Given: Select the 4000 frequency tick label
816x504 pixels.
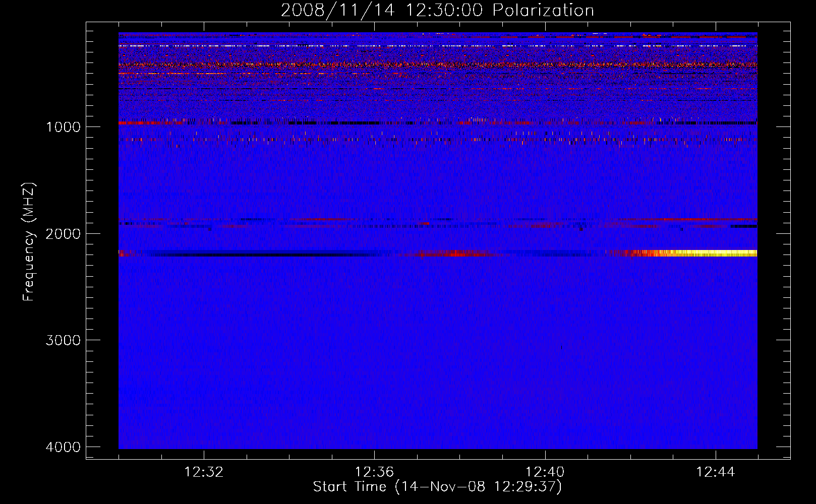Looking at the screenshot, I should (x=63, y=447).
